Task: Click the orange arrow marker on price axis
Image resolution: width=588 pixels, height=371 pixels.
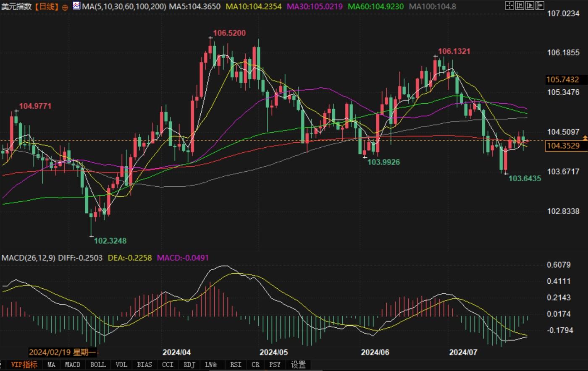Action: pyautogui.click(x=585, y=138)
